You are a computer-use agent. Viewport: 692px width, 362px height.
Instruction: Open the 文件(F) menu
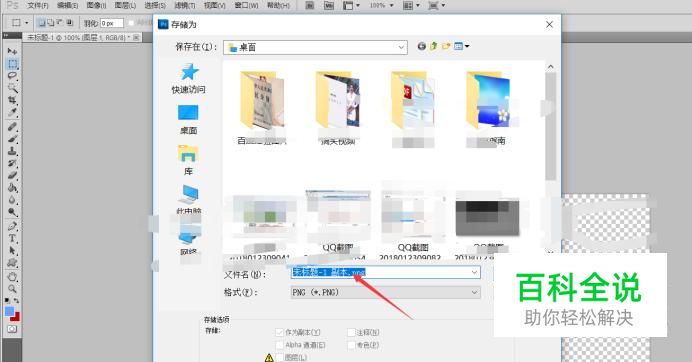38,6
